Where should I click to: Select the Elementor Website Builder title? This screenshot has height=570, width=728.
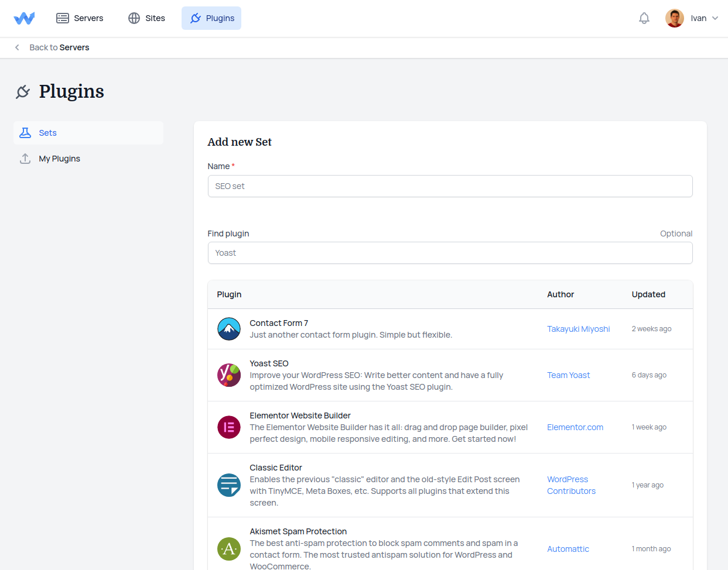(300, 416)
